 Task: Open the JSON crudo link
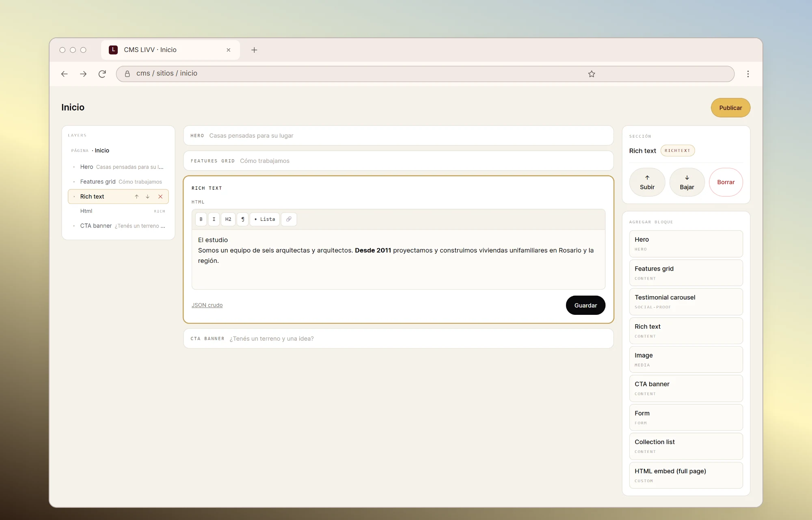click(x=207, y=305)
